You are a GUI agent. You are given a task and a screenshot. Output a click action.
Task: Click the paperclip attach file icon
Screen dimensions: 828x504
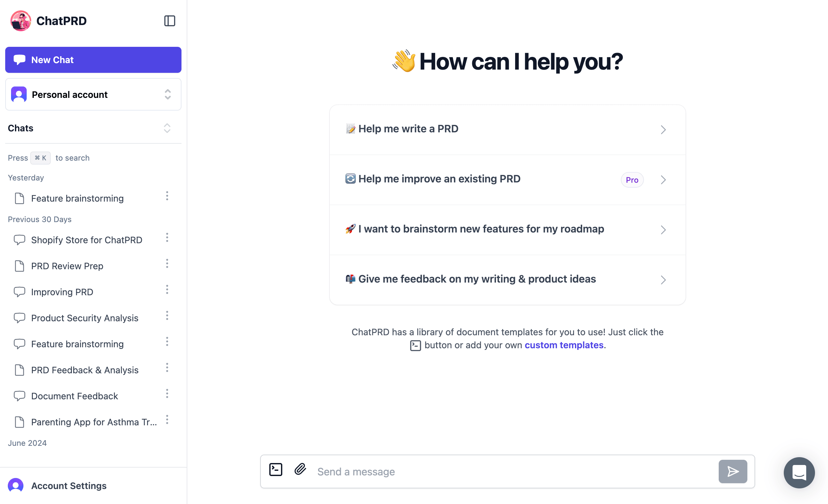[300, 470]
